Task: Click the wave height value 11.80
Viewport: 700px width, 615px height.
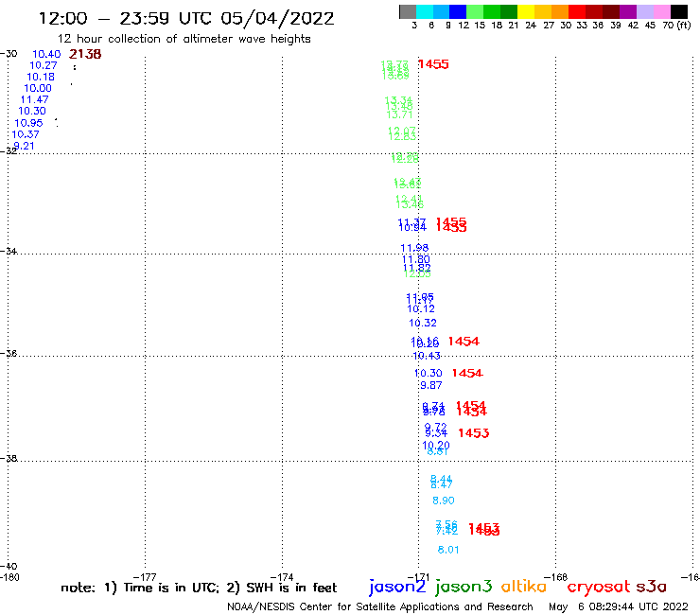Action: point(415,259)
